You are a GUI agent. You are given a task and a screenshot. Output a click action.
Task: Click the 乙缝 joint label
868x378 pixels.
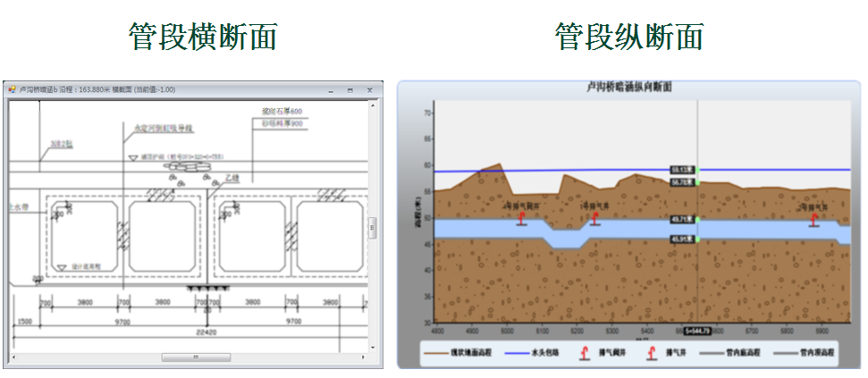[x=233, y=178]
